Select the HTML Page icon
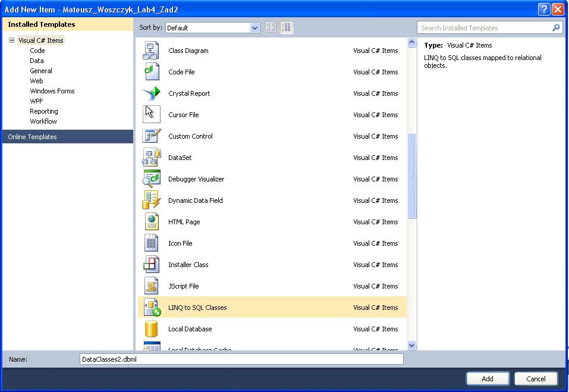Viewport: 569px width, 392px height. tap(151, 222)
